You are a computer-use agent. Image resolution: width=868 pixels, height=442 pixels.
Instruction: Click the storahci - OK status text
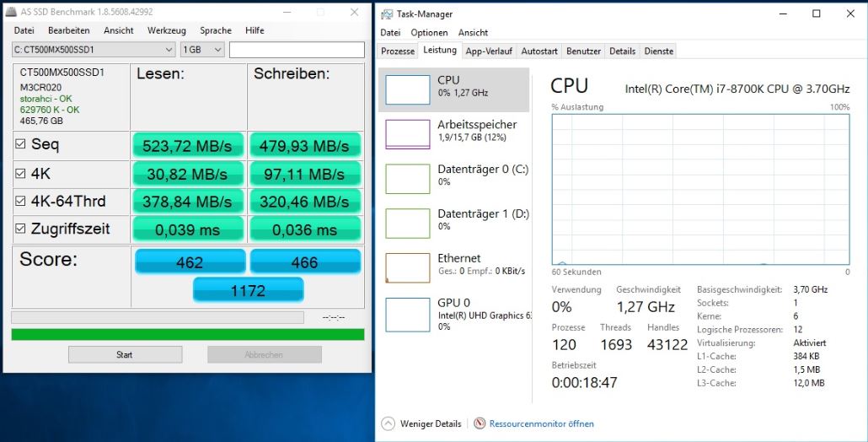pos(46,99)
